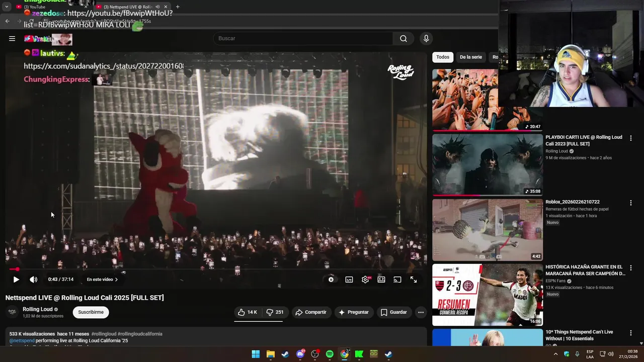Click the #rollingloud hashtag link

[104, 334]
